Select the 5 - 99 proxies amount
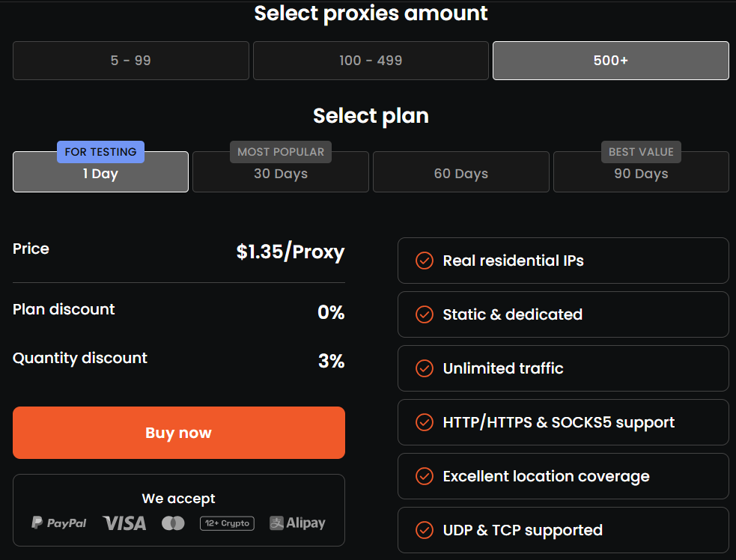The height and width of the screenshot is (560, 736). pos(131,61)
